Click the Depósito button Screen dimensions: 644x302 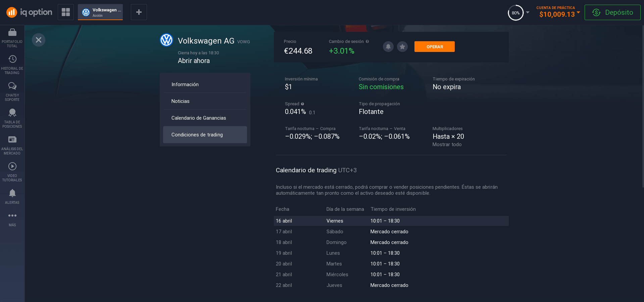tap(612, 12)
